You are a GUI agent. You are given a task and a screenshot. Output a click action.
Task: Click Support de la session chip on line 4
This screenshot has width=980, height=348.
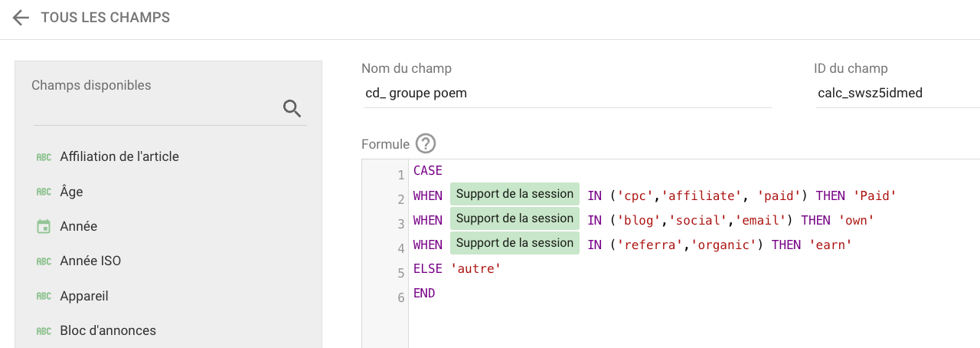tap(514, 243)
